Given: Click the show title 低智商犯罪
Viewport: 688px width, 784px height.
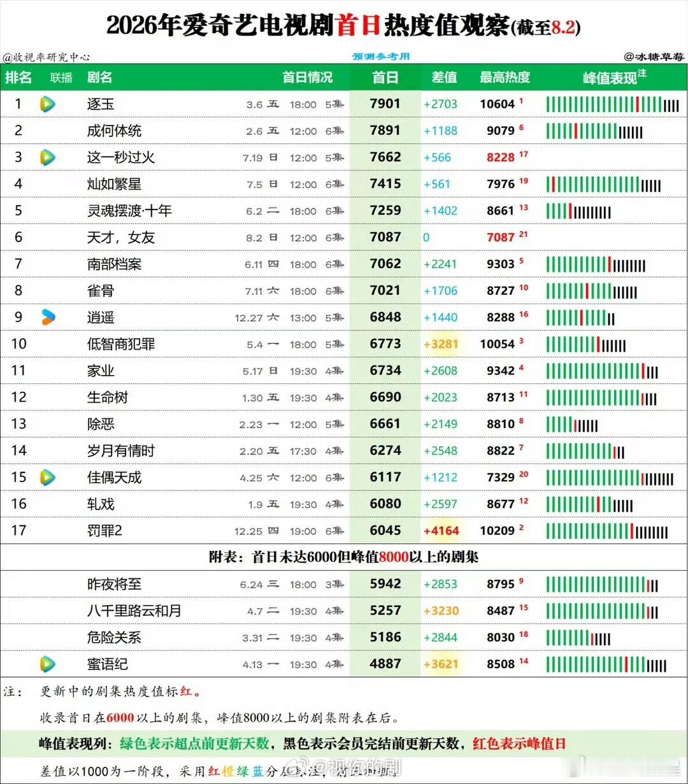Looking at the screenshot, I should 121,344.
